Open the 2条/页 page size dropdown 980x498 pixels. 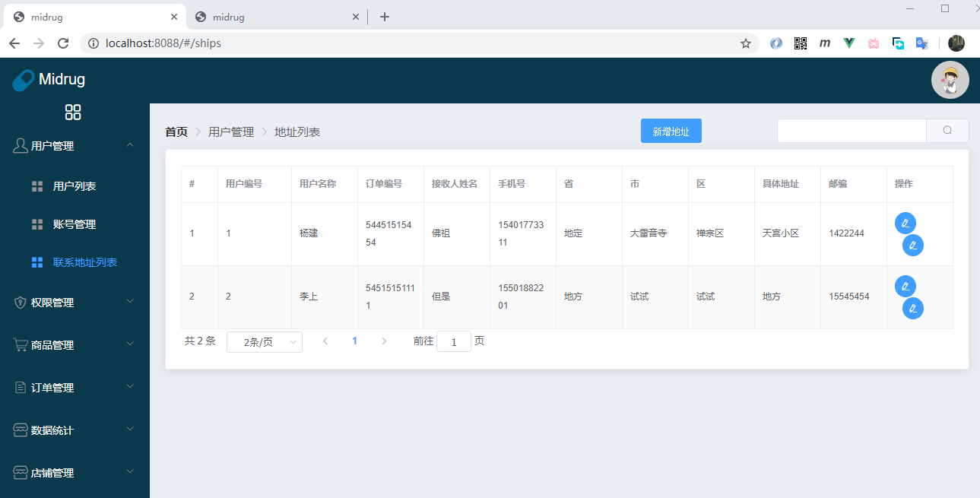tap(264, 341)
